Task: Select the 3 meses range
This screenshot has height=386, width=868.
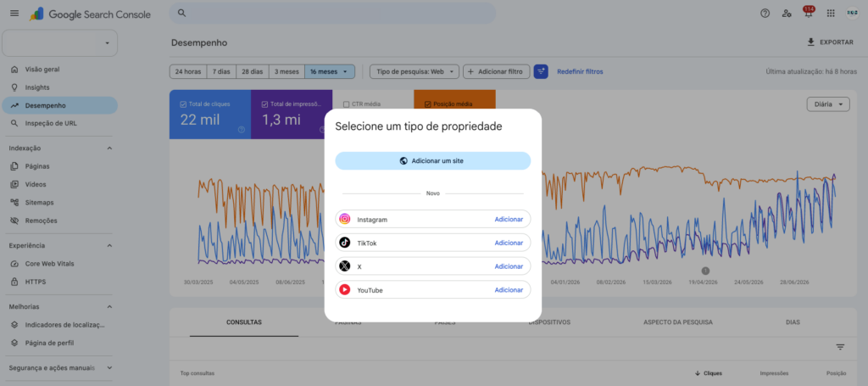Action: click(x=287, y=71)
